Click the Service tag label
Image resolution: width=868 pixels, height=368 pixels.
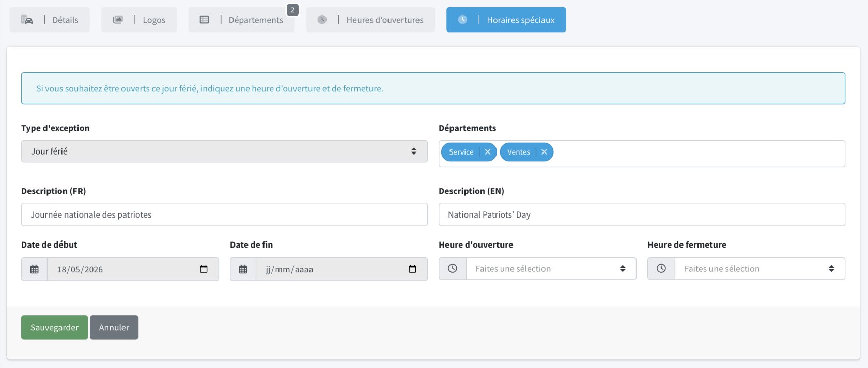pos(461,152)
